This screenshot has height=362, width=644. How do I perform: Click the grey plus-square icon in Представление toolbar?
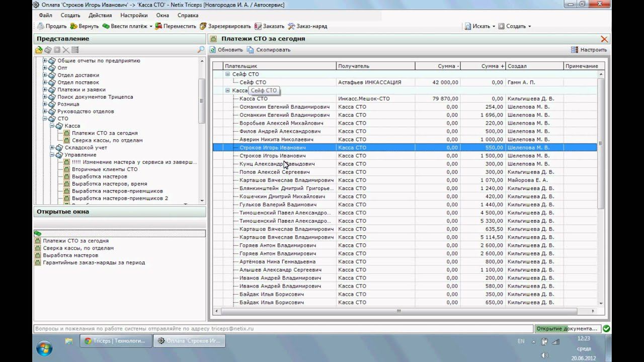57,50
